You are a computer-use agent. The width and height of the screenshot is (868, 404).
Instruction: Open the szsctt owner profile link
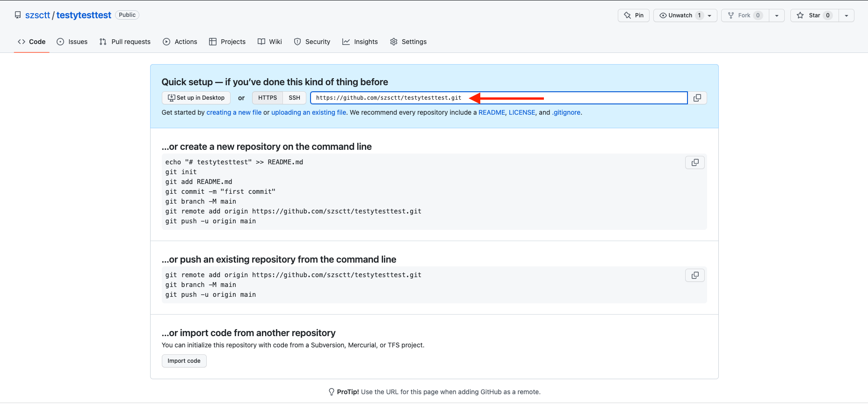37,15
